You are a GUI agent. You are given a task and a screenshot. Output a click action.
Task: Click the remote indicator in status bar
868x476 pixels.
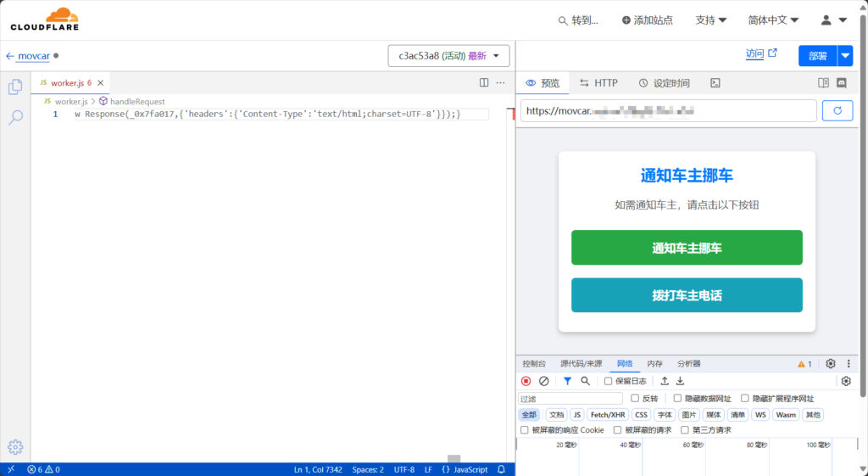(11, 469)
